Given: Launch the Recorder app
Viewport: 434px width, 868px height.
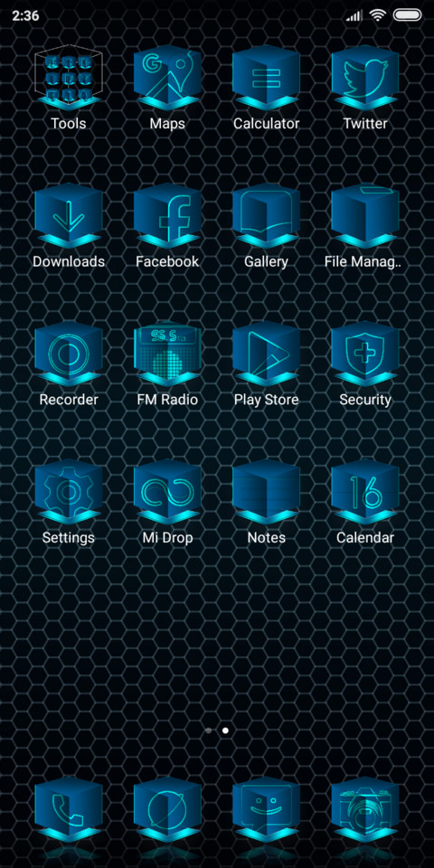Looking at the screenshot, I should click(x=69, y=354).
